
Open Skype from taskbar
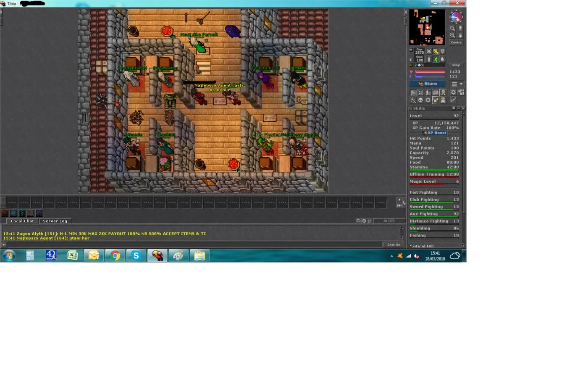[136, 255]
